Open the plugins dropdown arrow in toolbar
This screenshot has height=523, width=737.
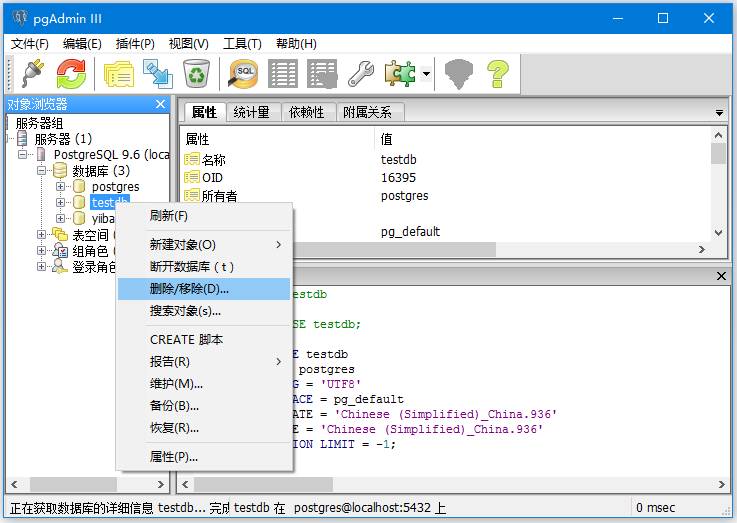click(x=426, y=73)
